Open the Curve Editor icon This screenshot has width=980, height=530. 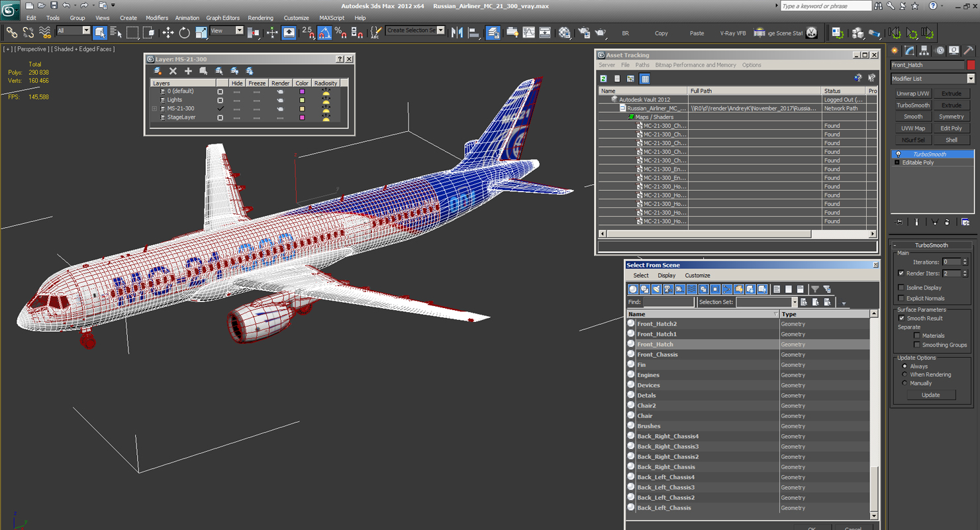tap(528, 32)
